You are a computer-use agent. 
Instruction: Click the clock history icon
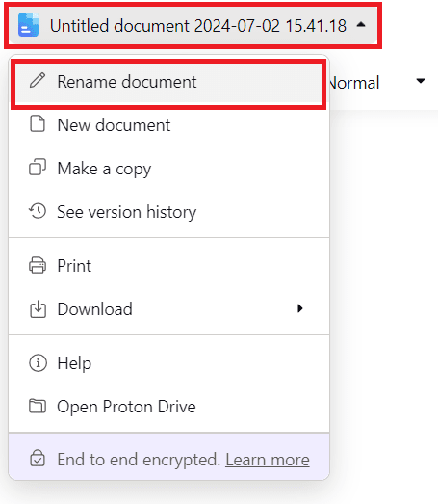point(38,211)
